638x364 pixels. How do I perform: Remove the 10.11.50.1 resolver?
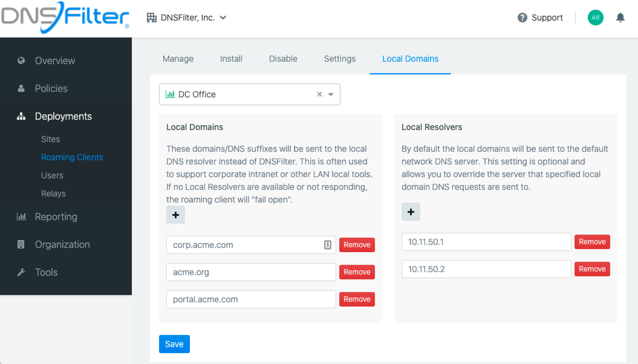point(592,242)
